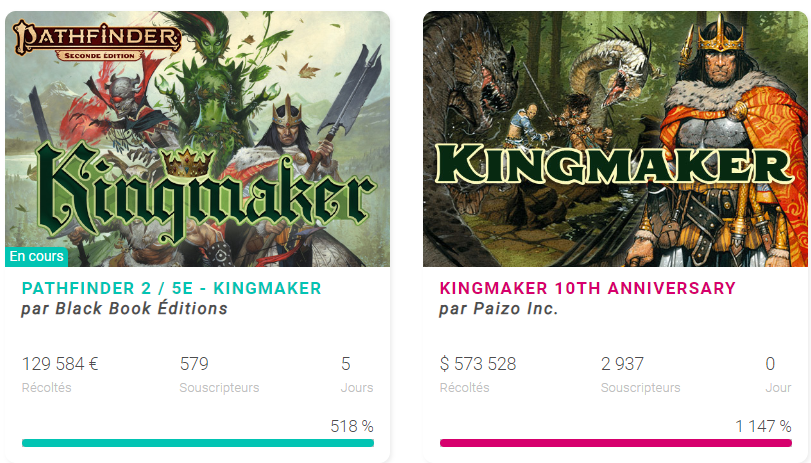
Task: Click the 5 days remaining value
Action: click(x=346, y=364)
